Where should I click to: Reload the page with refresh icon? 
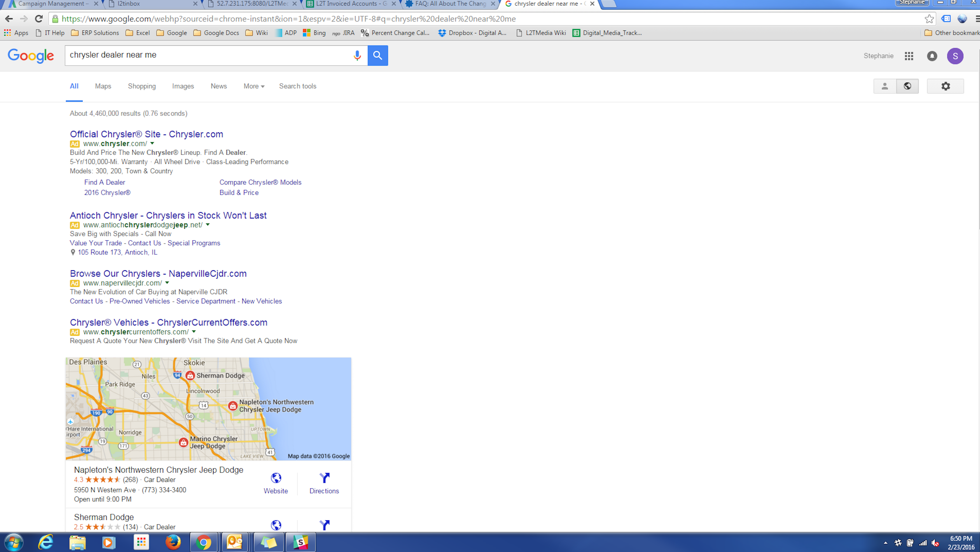coord(39,19)
